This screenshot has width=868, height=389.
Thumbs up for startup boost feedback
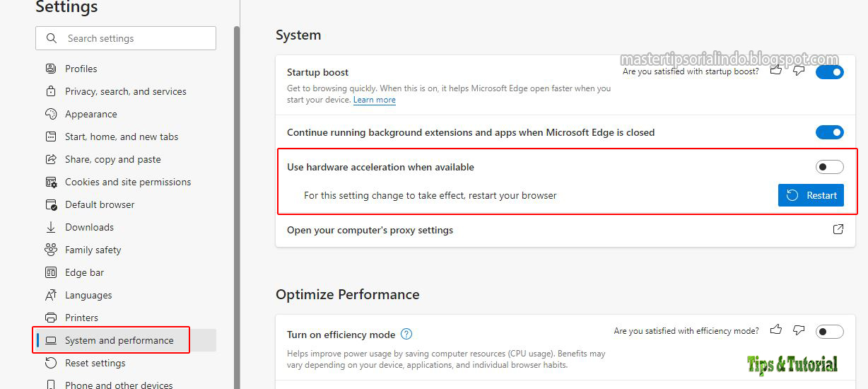(776, 71)
